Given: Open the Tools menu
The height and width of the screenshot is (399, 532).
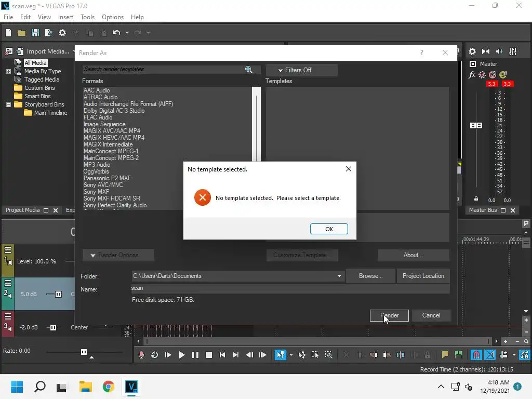Looking at the screenshot, I should click(87, 17).
